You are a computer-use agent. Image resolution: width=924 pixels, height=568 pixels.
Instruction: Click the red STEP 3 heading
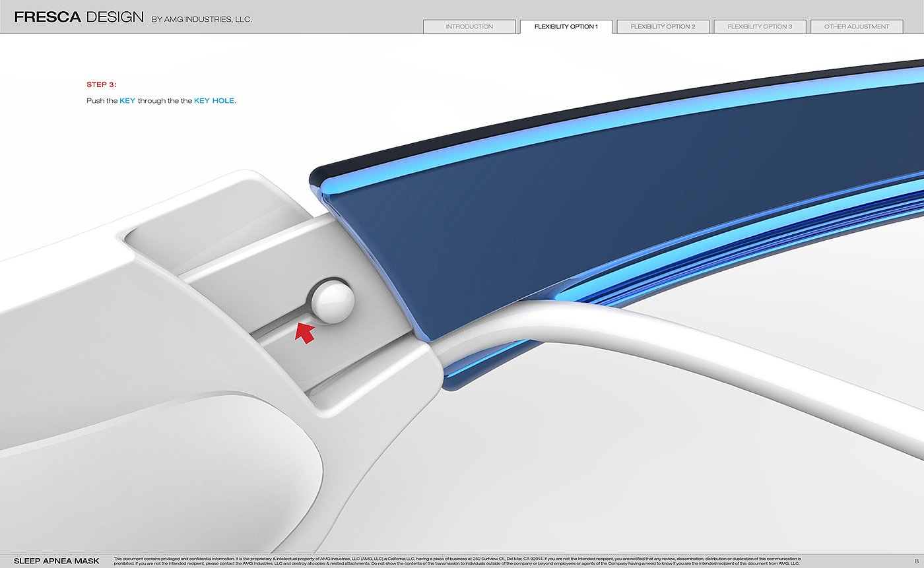point(102,84)
